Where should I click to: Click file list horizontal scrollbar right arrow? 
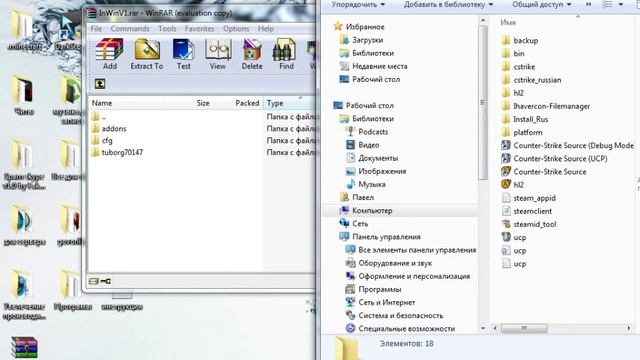pos(629,328)
